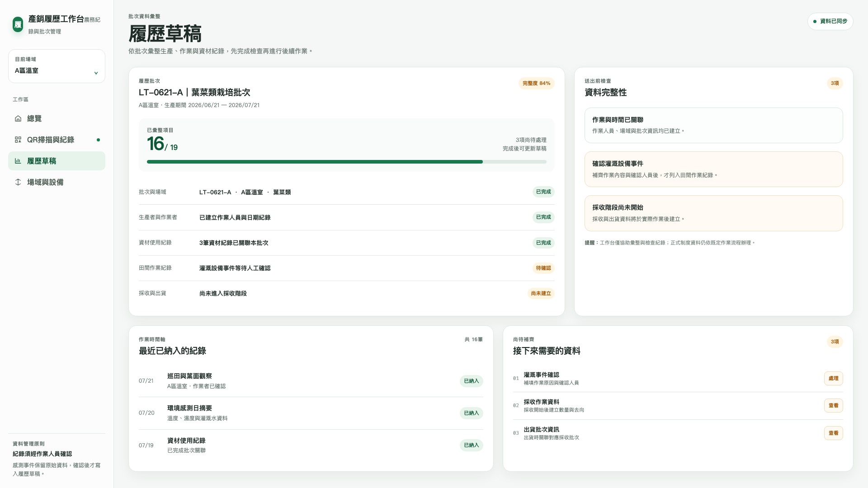Click the 採收作業資料 item title

[541, 402]
